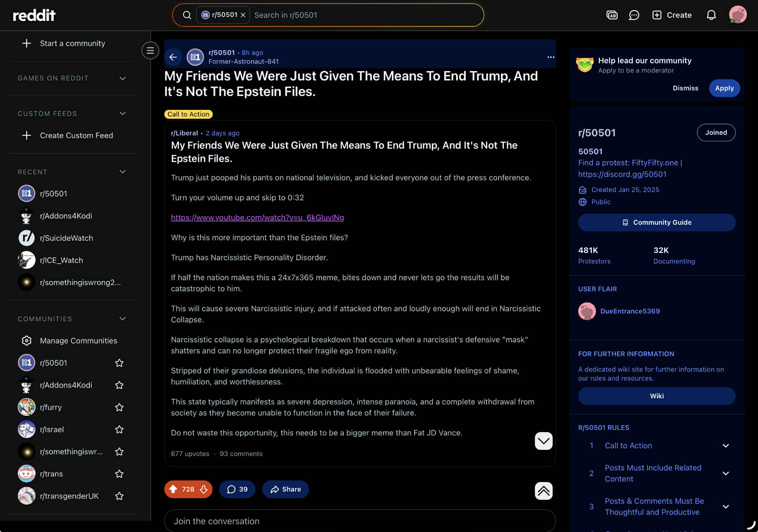Expand the Call to Action rule
The height and width of the screenshot is (532, 758).
pyautogui.click(x=725, y=446)
